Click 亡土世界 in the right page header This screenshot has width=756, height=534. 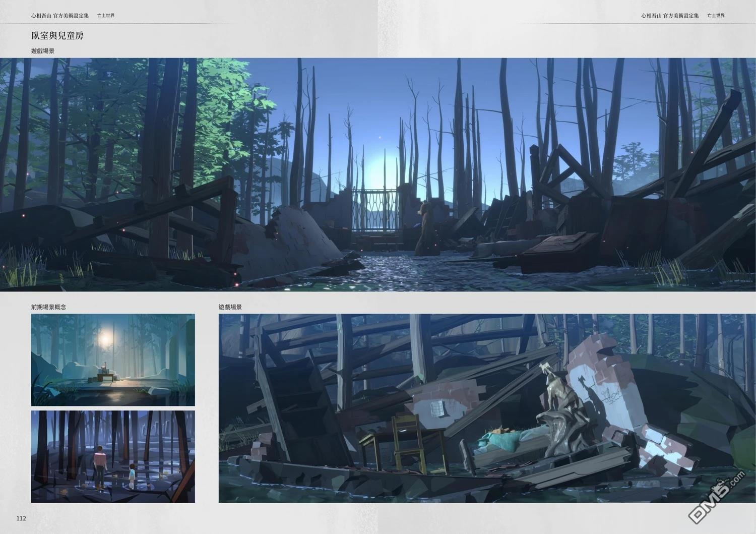click(x=716, y=16)
